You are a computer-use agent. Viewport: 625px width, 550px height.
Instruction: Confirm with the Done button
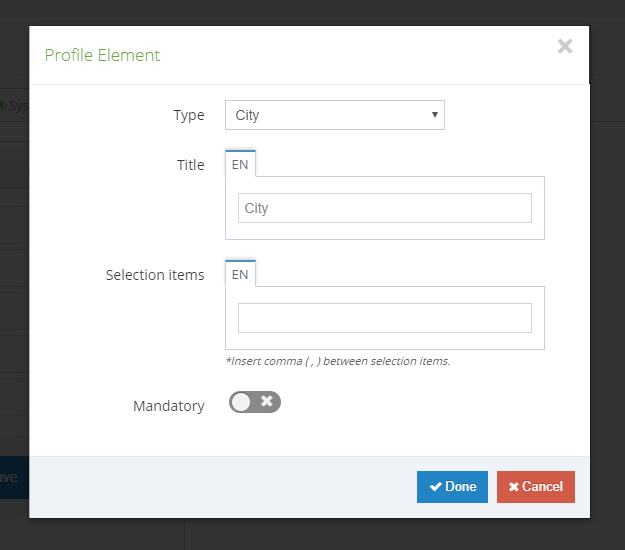(452, 487)
